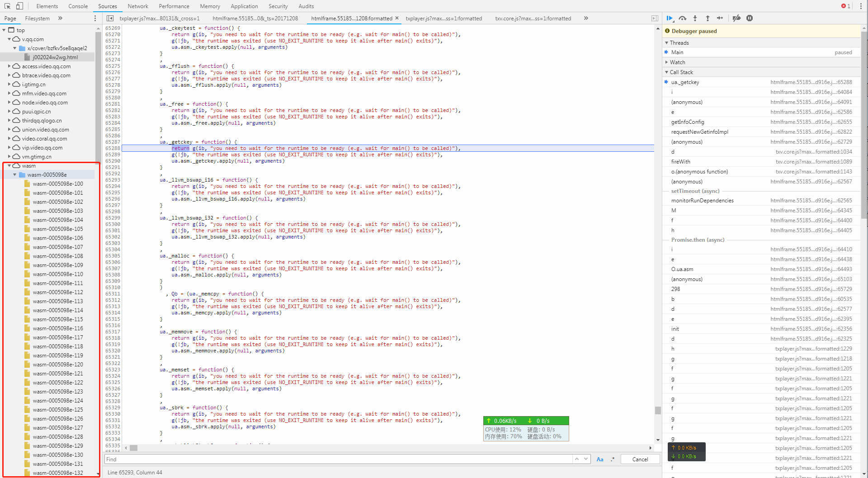Viewport: 868px width, 478px height.
Task: Switch to the Elements panel
Action: tap(47, 6)
